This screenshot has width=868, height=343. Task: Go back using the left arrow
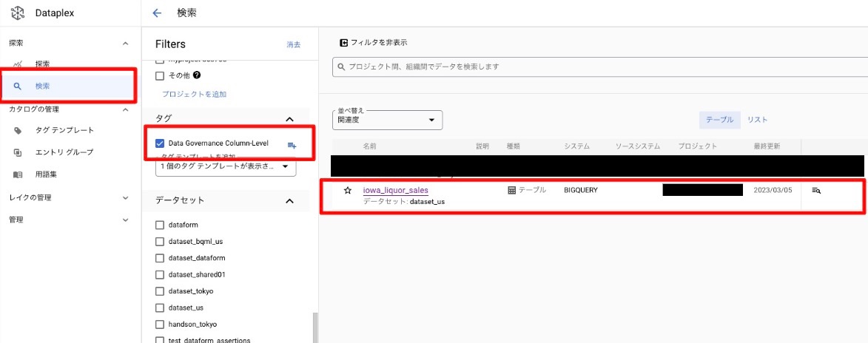pyautogui.click(x=157, y=13)
